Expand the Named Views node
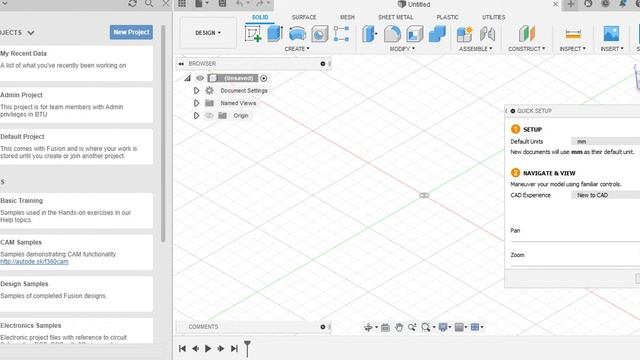The image size is (640, 360). (196, 103)
